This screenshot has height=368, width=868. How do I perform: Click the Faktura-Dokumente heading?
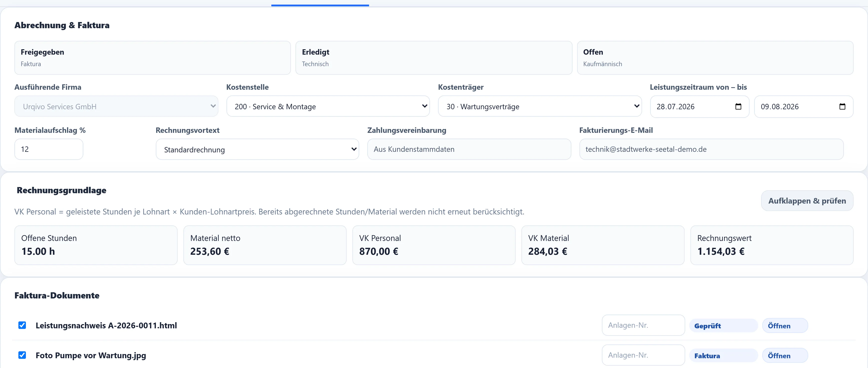[x=57, y=295]
